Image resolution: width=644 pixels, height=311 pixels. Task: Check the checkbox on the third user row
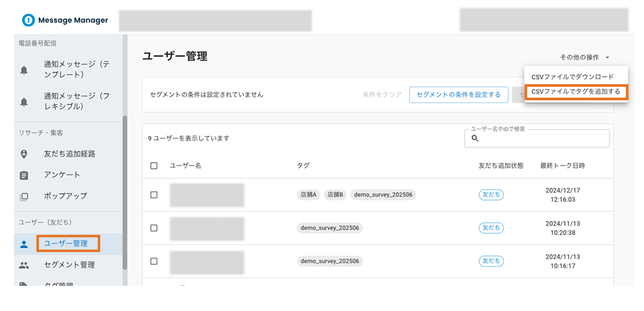click(x=154, y=261)
